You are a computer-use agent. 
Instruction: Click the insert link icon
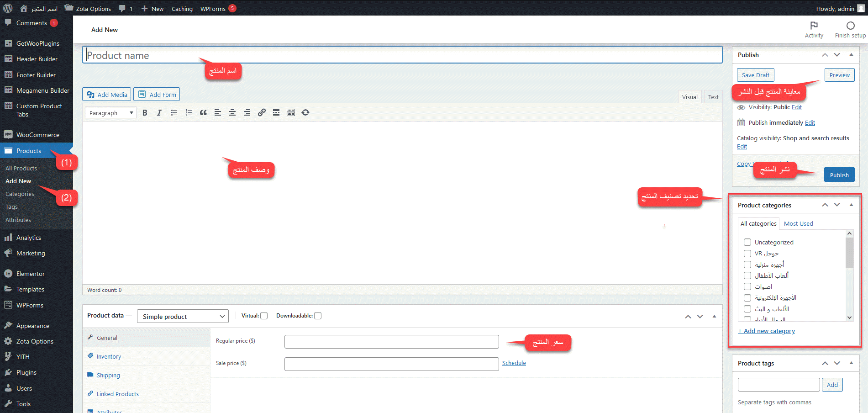click(262, 113)
